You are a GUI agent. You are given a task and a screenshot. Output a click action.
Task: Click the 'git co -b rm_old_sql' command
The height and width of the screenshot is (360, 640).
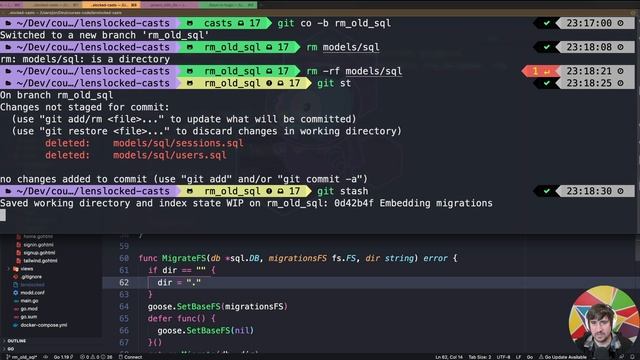pos(334,23)
